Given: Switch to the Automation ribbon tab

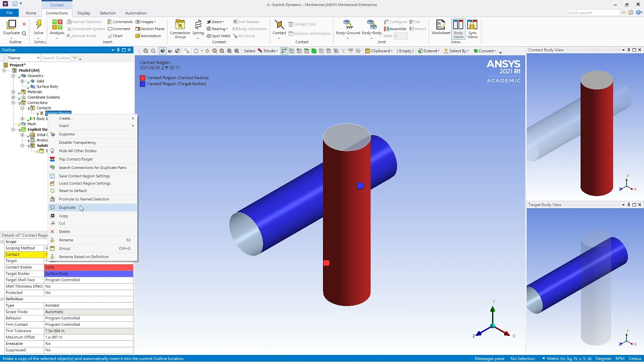Looking at the screenshot, I should pos(136,13).
